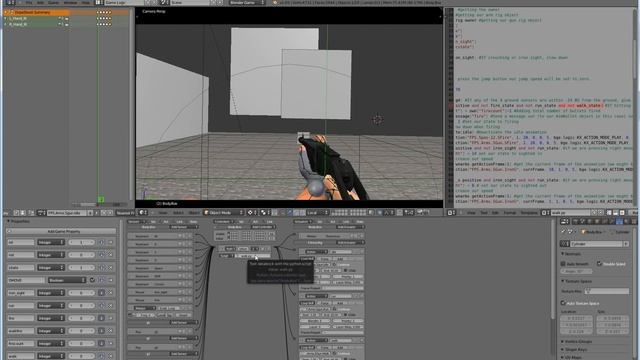Toggle Auto Texture Space checkbox
The image size is (640, 360).
click(563, 303)
